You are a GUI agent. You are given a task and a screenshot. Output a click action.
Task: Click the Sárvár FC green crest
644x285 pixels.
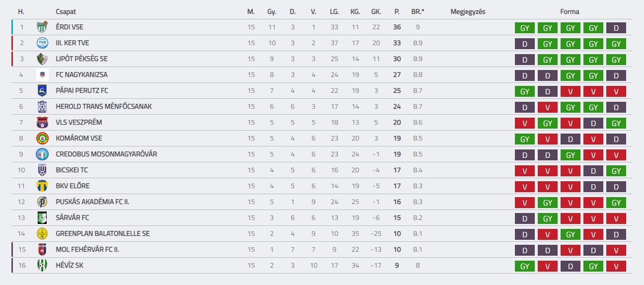pyautogui.click(x=42, y=218)
